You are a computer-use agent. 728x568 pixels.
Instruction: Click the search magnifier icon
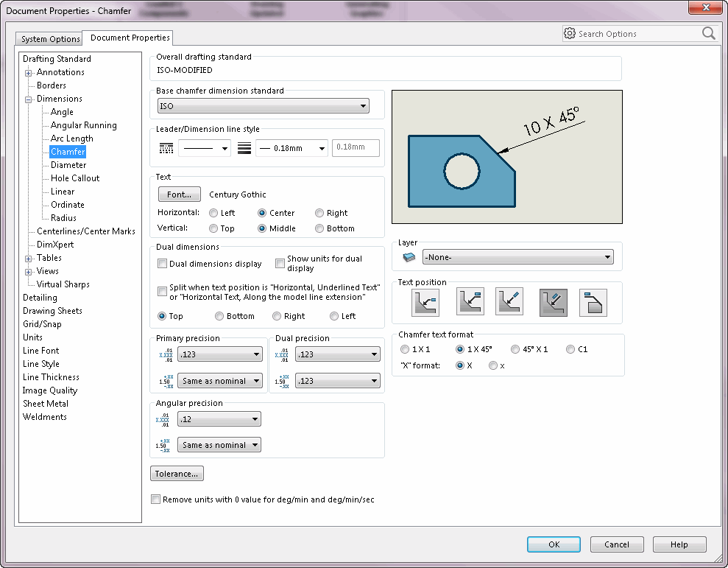(708, 33)
